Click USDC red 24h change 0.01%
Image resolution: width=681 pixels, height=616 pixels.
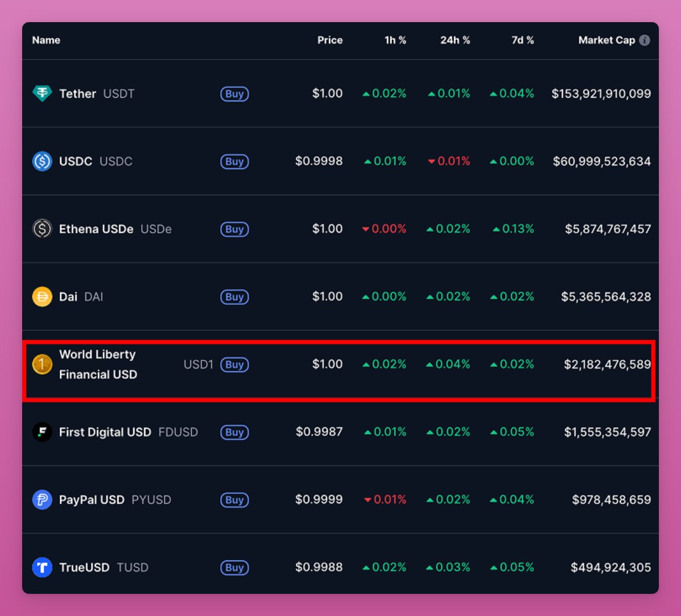point(449,161)
